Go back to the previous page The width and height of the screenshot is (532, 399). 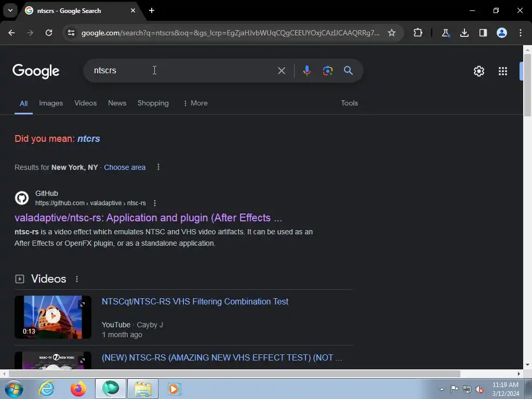pyautogui.click(x=11, y=33)
